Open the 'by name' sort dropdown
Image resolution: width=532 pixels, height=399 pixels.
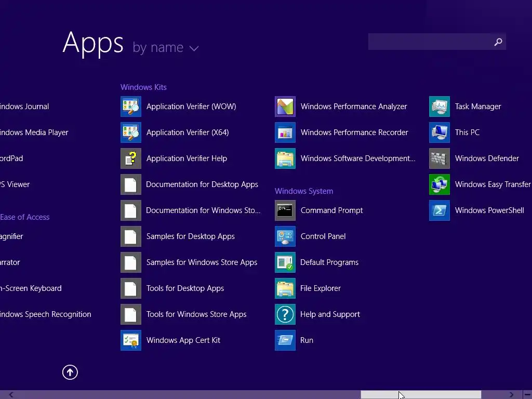(x=166, y=47)
